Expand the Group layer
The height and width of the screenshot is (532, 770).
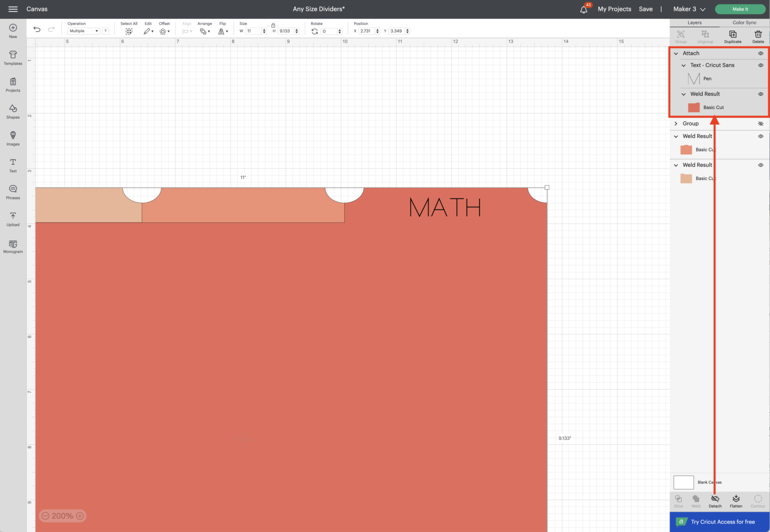point(676,123)
